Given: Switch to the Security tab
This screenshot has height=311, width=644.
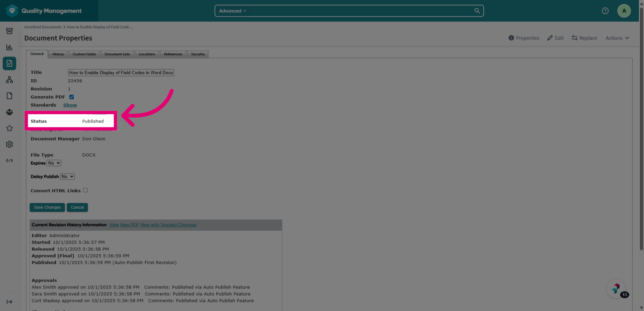Looking at the screenshot, I should pyautogui.click(x=198, y=54).
